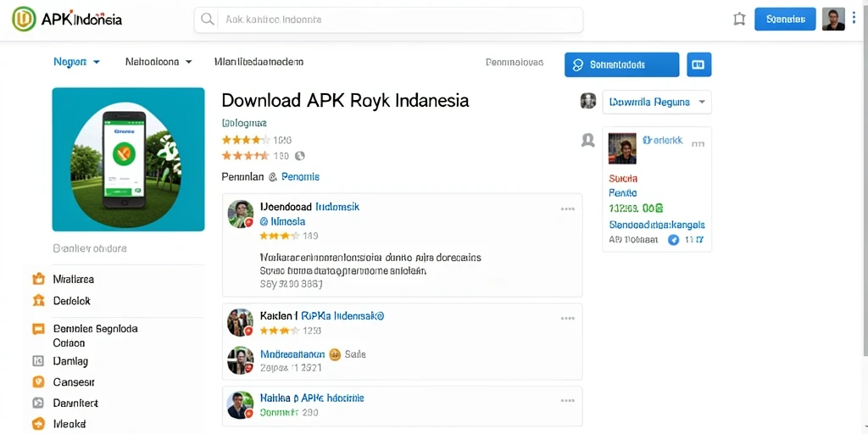Click the Golognaa developer link
The width and height of the screenshot is (868, 434).
pos(244,124)
